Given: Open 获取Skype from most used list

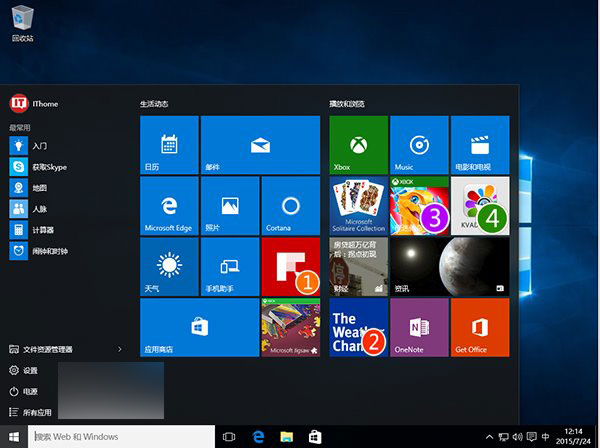Looking at the screenshot, I should 48,166.
